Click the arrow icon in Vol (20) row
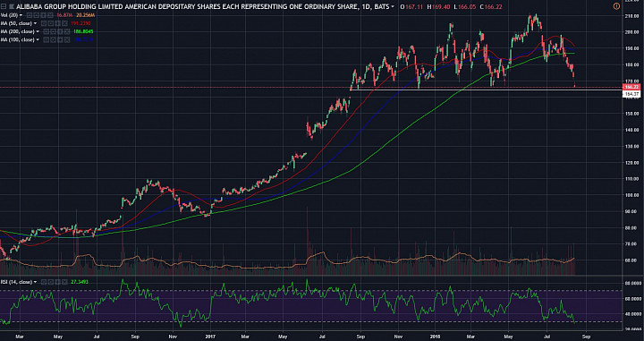 point(44,15)
